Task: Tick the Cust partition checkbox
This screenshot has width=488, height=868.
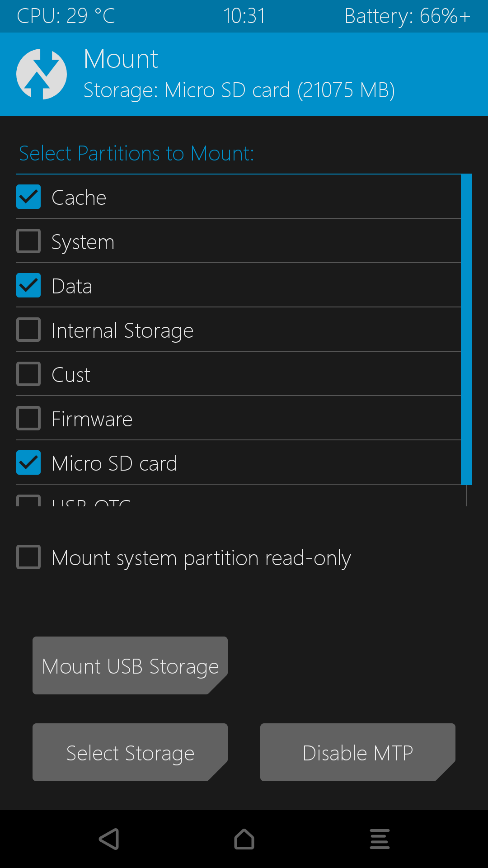Action: [28, 374]
